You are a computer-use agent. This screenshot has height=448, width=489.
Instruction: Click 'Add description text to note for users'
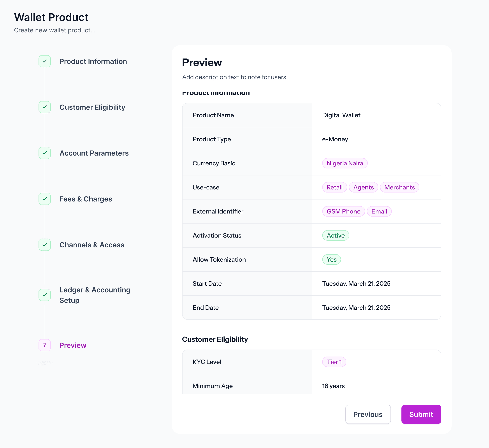(234, 77)
